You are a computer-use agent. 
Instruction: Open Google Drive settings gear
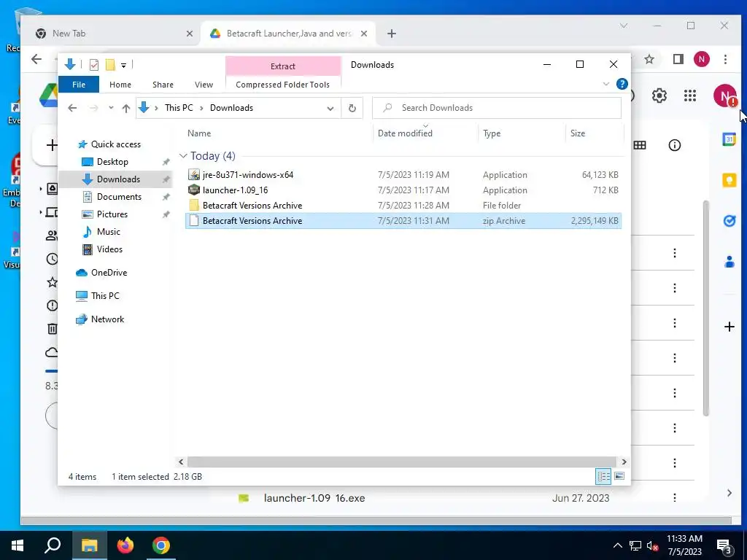tap(659, 96)
